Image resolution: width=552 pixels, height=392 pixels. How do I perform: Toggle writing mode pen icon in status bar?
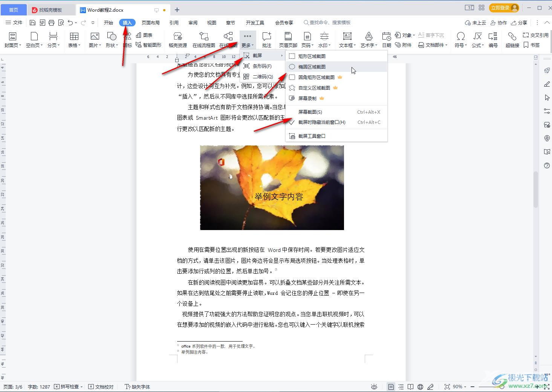pyautogui.click(x=430, y=387)
